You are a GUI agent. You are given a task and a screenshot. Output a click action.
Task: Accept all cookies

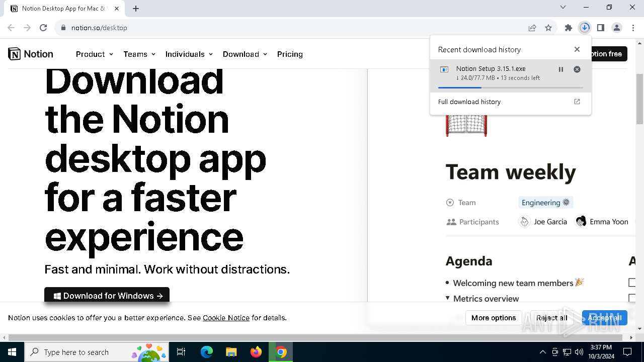pos(605,318)
